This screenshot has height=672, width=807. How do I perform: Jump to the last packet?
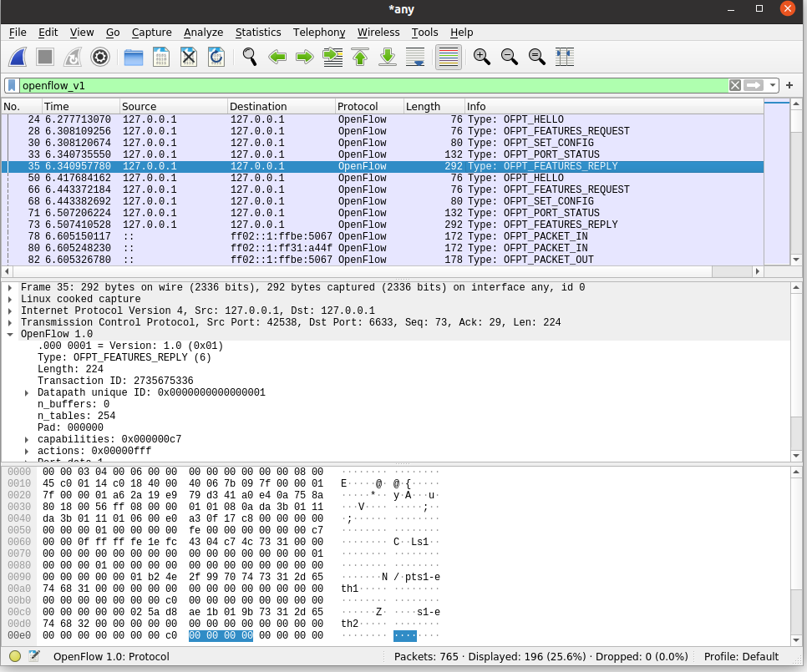(388, 57)
